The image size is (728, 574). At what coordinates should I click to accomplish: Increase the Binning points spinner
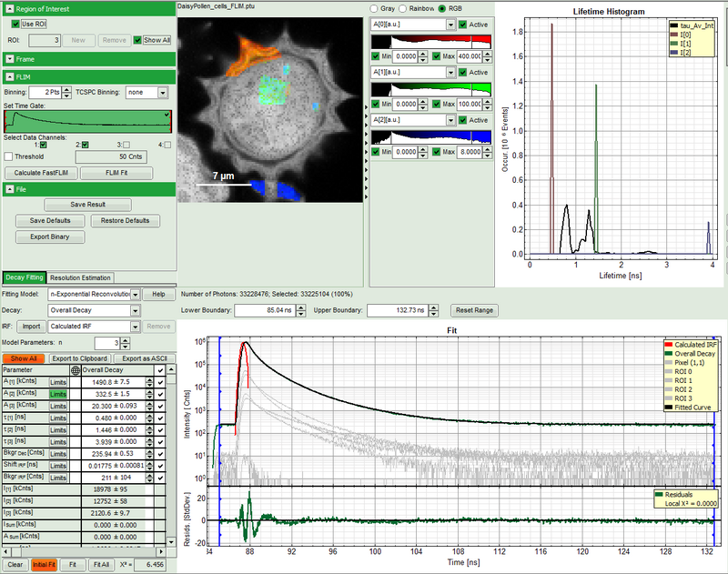click(68, 89)
